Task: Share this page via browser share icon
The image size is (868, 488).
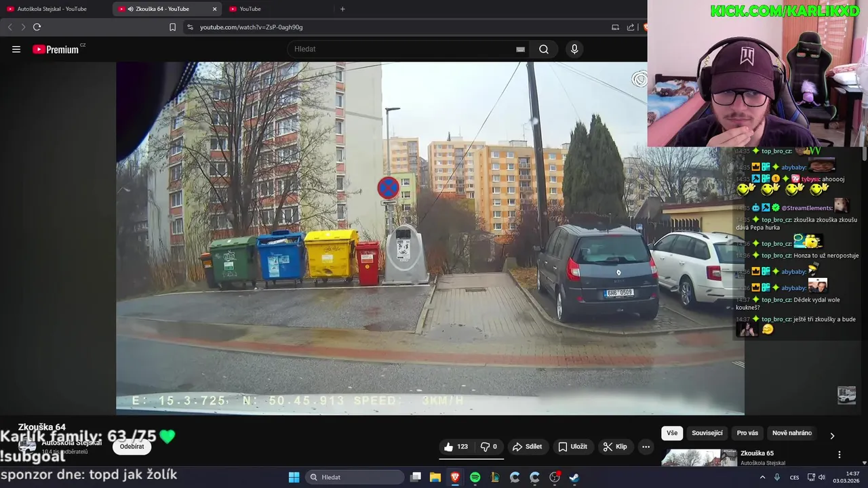Action: pos(631,27)
